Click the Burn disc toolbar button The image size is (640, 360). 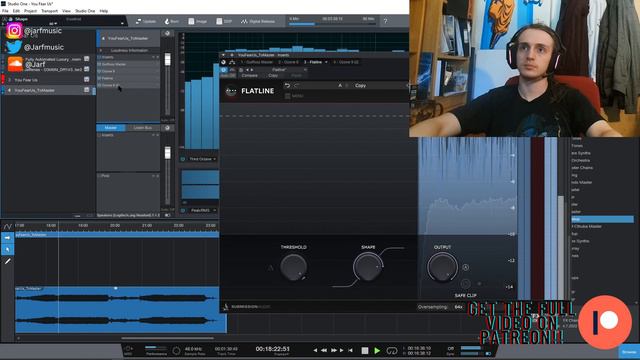click(x=171, y=21)
